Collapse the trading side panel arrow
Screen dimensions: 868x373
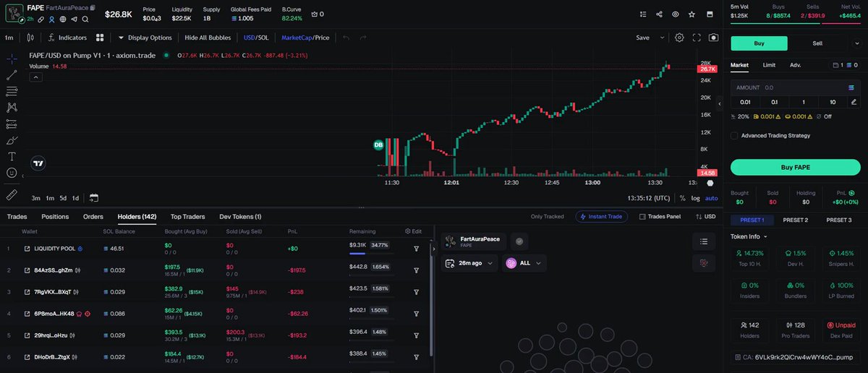(719, 105)
